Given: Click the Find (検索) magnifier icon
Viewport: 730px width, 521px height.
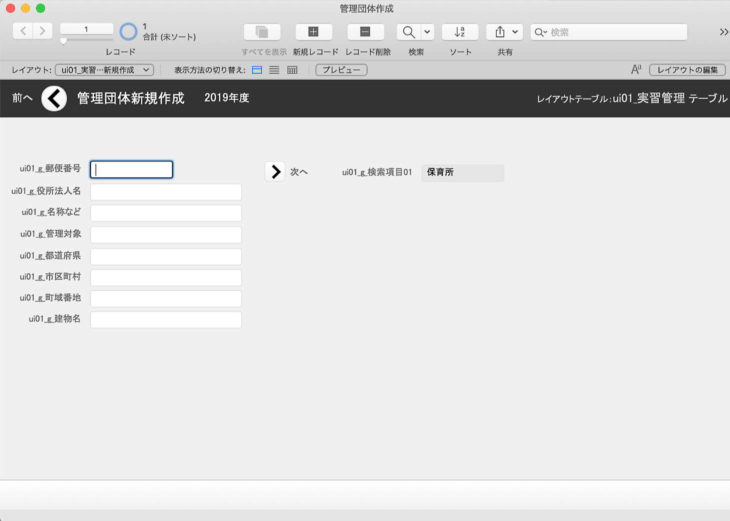Looking at the screenshot, I should 408,32.
